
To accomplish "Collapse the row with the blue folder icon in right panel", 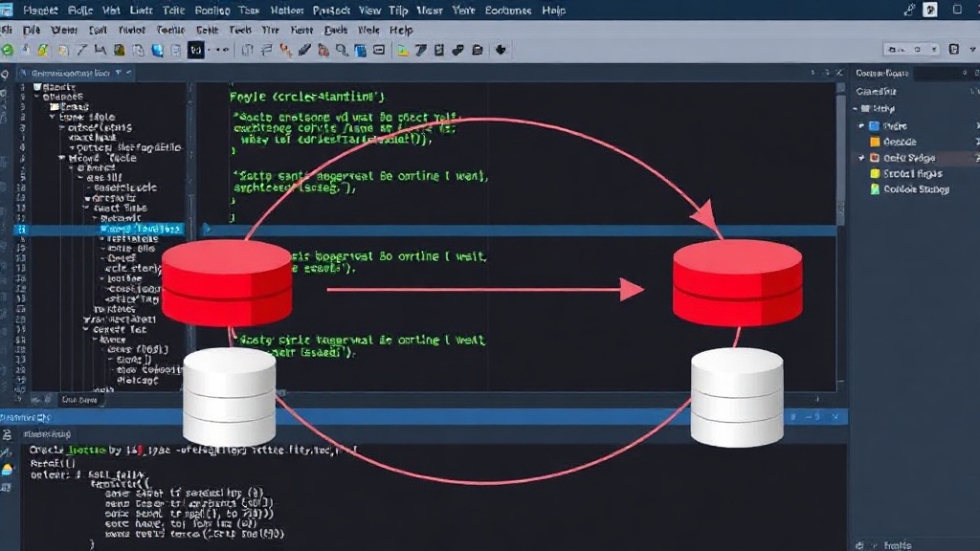I will tap(862, 126).
